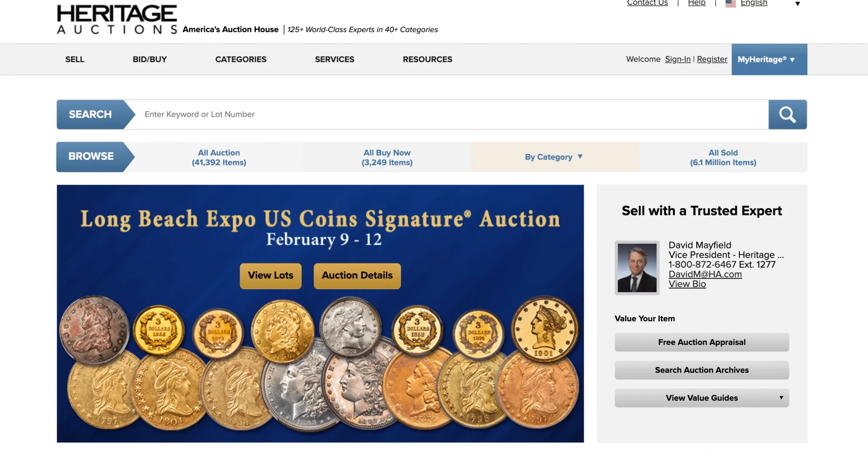The height and width of the screenshot is (451, 868).
Task: Open the MyHeritage dropdown menu
Action: coord(769,59)
